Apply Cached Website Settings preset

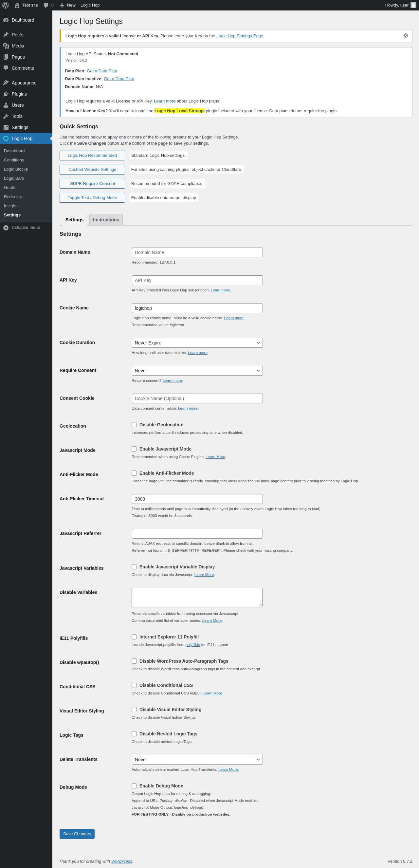click(92, 170)
